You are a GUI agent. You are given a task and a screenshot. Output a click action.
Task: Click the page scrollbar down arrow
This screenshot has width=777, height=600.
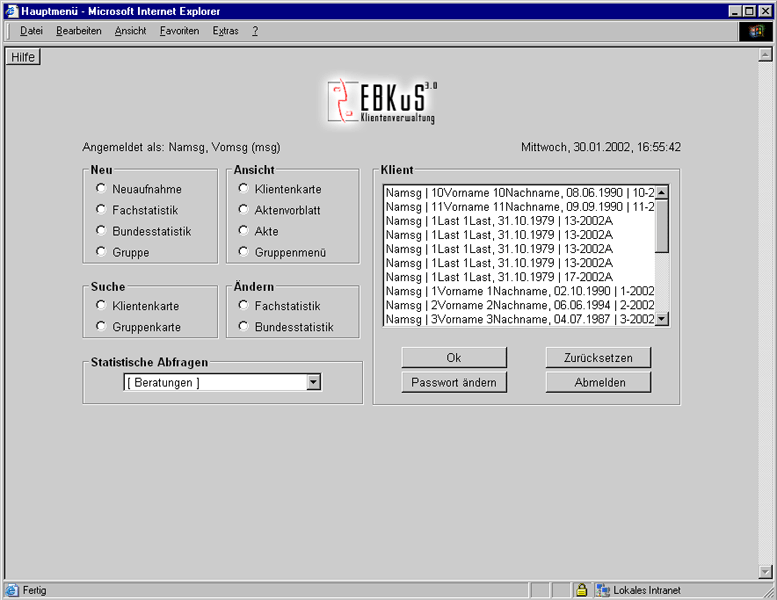[766, 572]
